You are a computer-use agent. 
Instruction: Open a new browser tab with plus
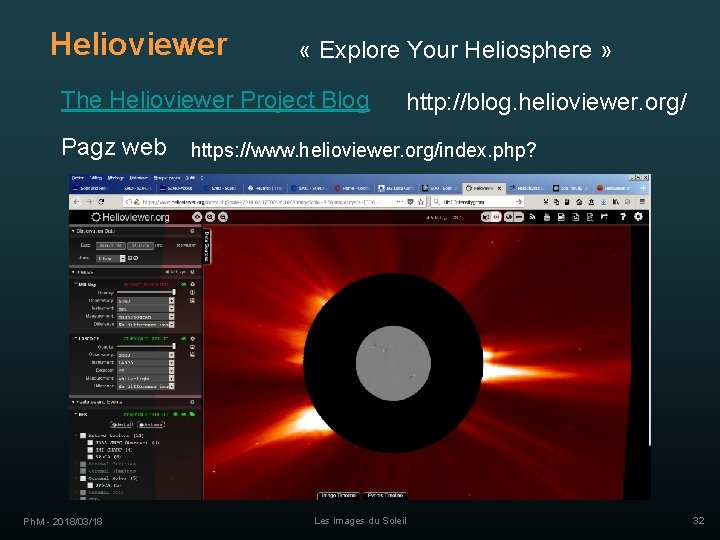click(643, 188)
